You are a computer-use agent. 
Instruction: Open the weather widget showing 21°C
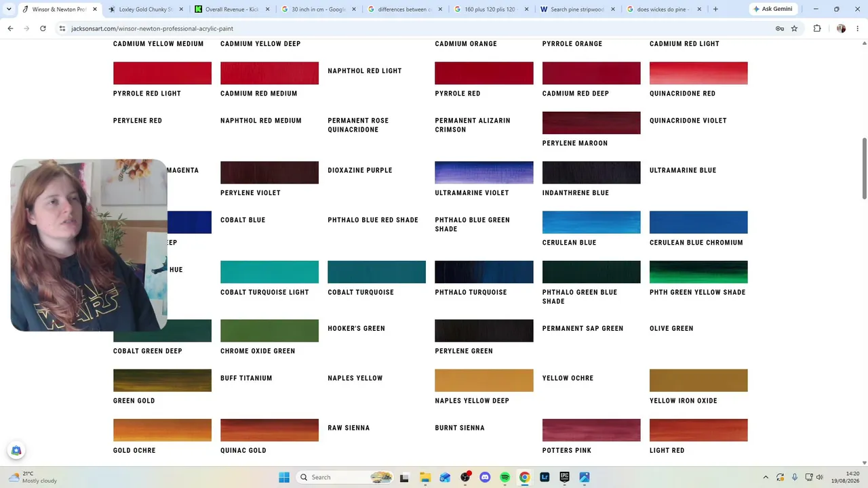coord(33,477)
